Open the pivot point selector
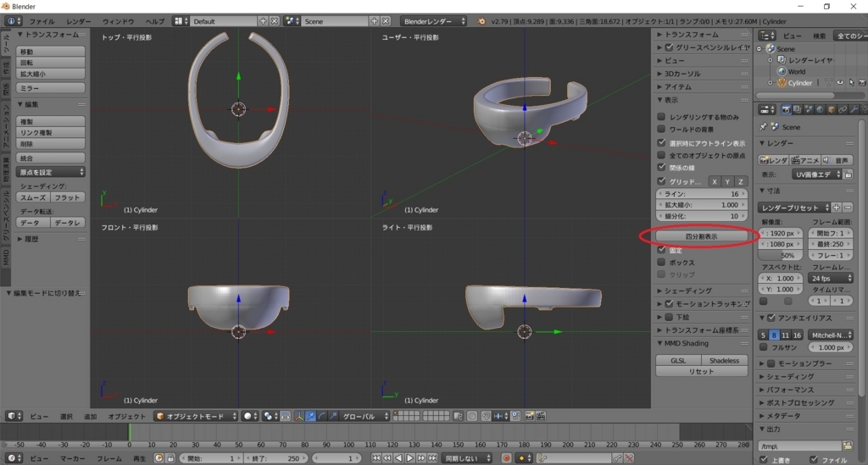 (270, 416)
